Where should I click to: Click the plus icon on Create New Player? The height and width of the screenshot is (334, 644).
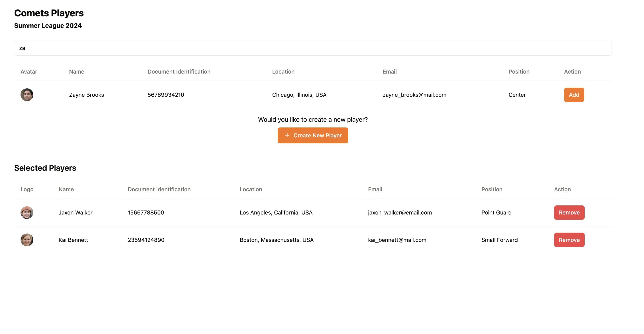(x=287, y=135)
